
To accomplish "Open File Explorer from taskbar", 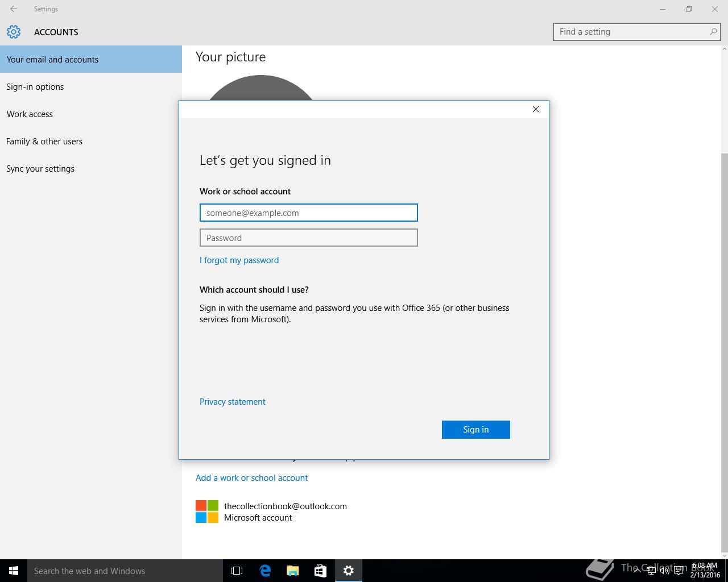I will pos(293,571).
